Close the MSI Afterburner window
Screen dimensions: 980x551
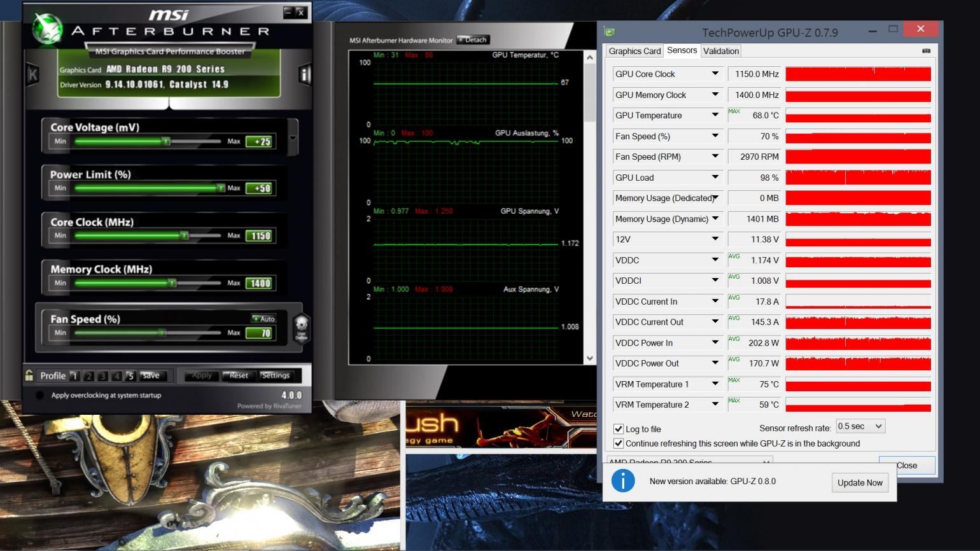click(x=300, y=11)
